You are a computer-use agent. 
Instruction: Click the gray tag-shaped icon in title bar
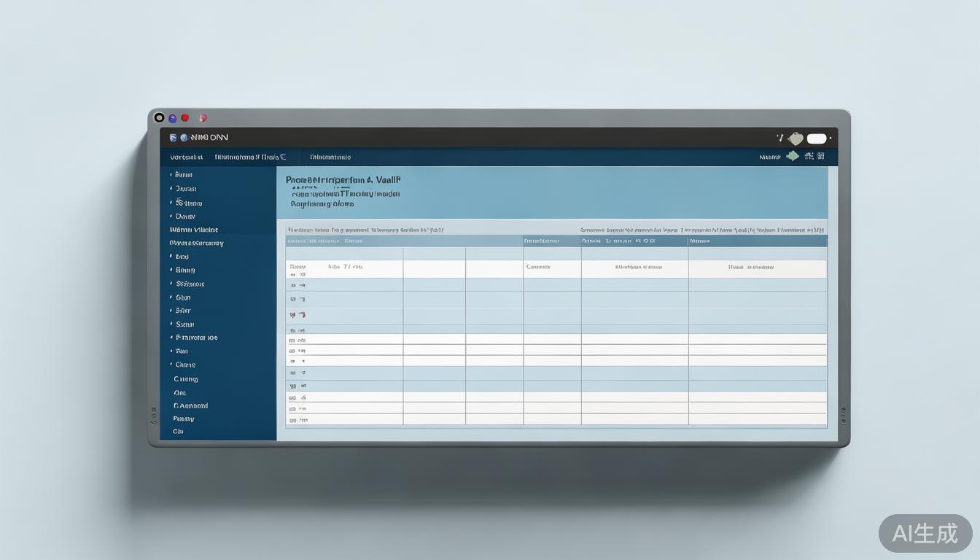[x=796, y=139]
